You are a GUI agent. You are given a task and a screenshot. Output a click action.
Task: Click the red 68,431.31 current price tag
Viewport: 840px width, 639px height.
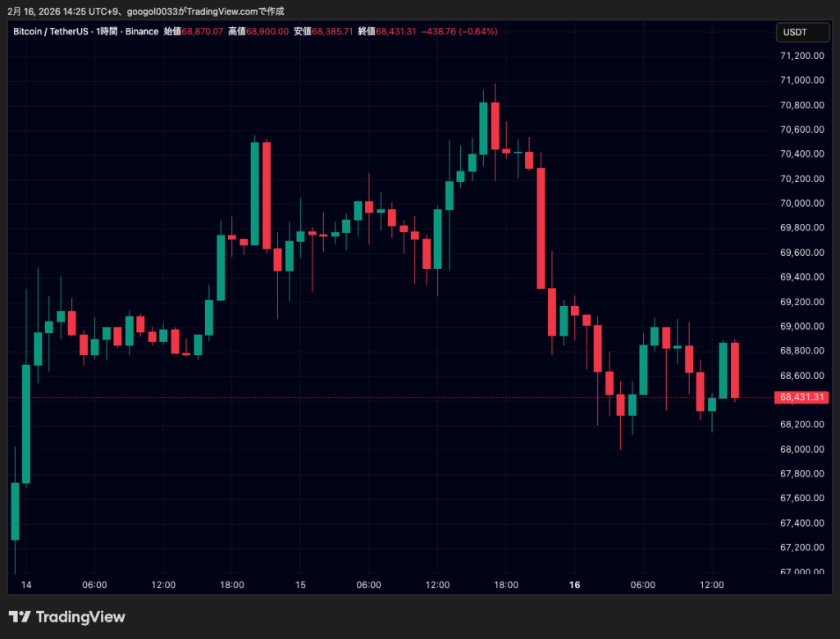click(801, 397)
